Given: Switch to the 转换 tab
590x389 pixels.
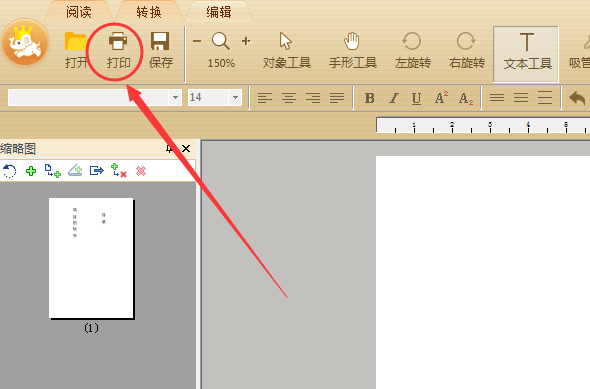Looking at the screenshot, I should (x=149, y=12).
